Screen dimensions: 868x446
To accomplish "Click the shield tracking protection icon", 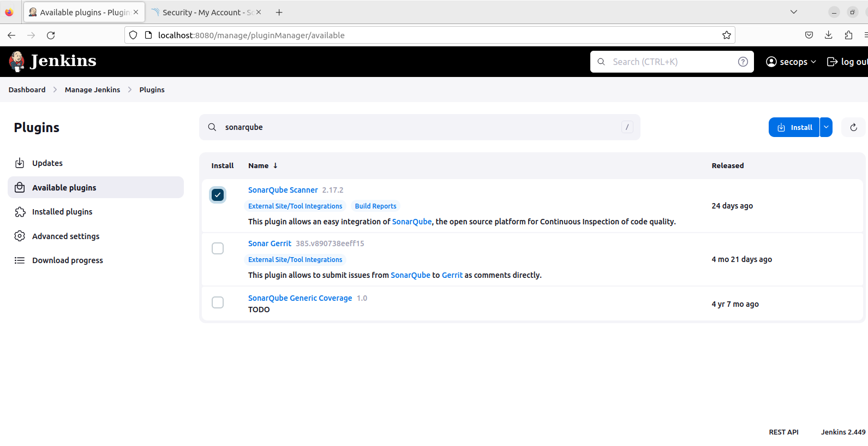I will tap(133, 35).
